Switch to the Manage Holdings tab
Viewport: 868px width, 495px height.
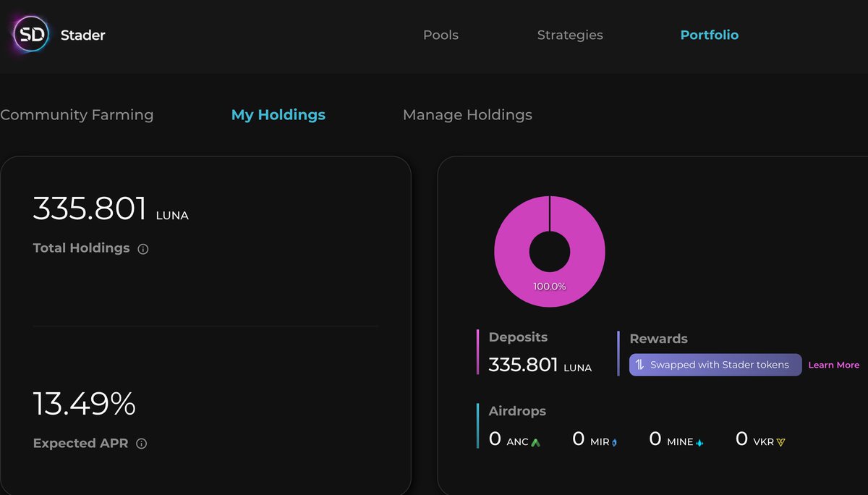467,114
